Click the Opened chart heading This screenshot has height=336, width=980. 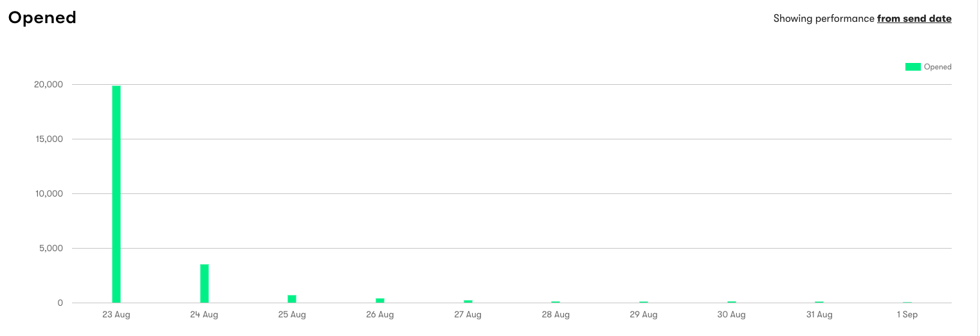pyautogui.click(x=42, y=18)
